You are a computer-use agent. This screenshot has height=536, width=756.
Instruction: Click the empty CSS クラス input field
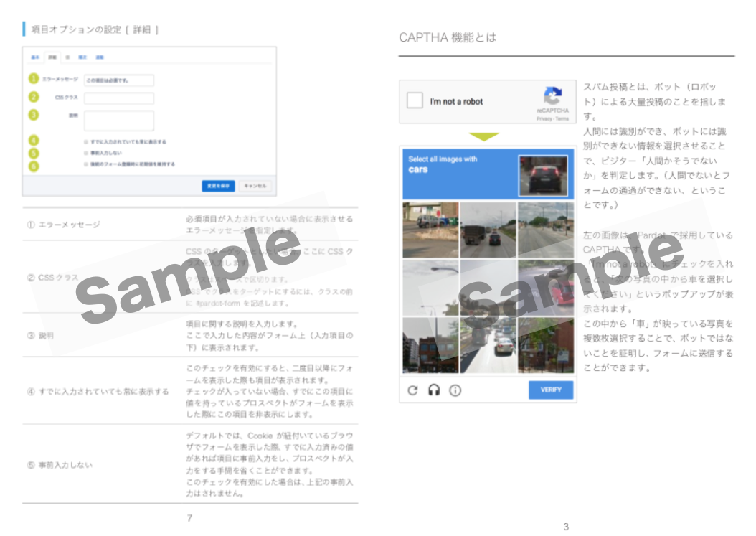click(119, 98)
